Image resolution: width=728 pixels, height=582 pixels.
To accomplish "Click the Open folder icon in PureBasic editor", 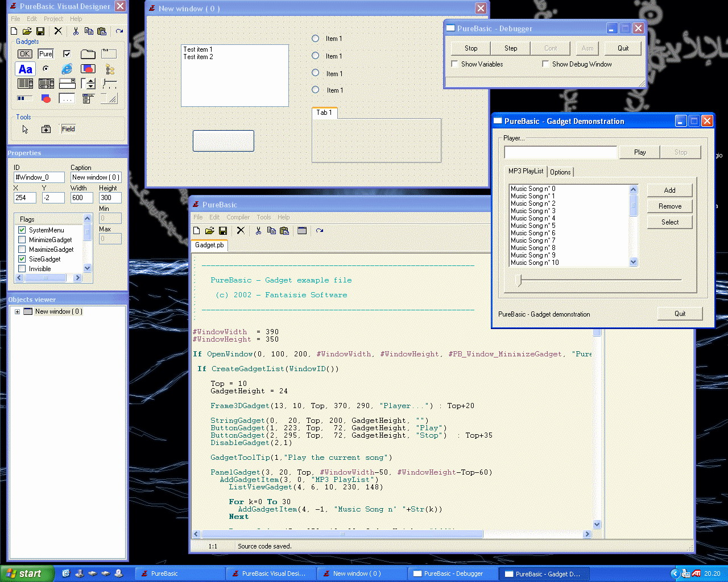I will 210,231.
